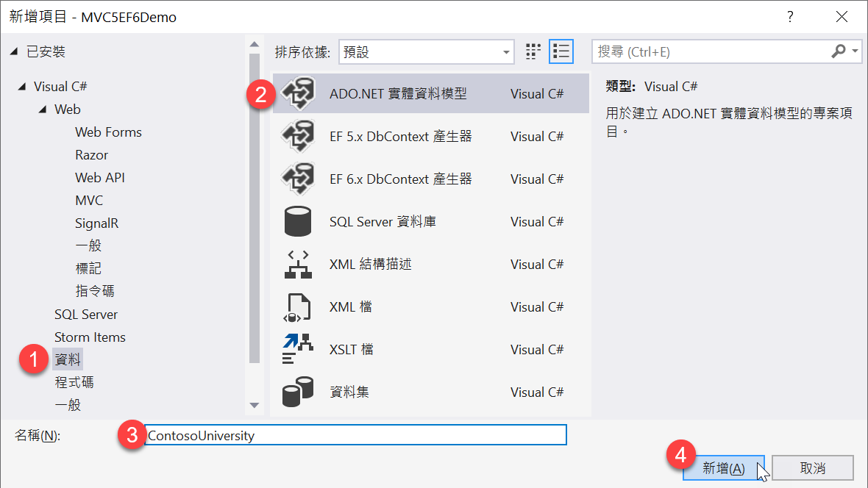This screenshot has height=488, width=868.
Task: Select EF 6.x DbContext 產生器 text
Action: pyautogui.click(x=401, y=179)
